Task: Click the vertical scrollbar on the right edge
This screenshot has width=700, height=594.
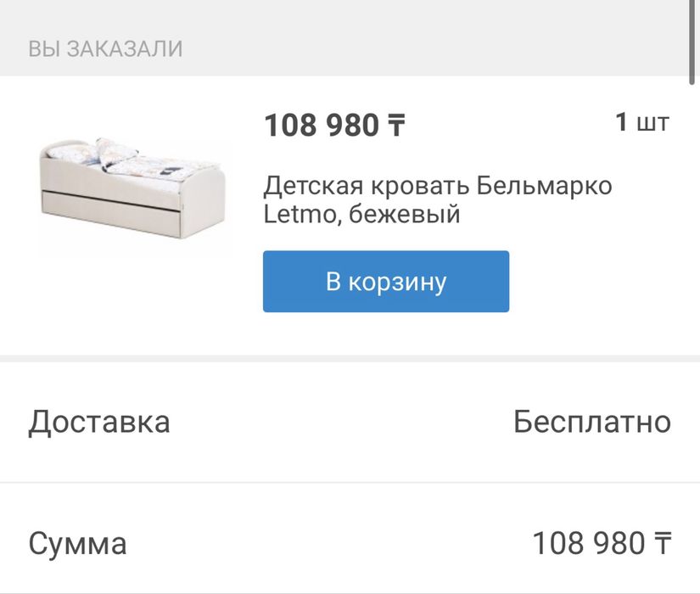Action: coord(694,42)
